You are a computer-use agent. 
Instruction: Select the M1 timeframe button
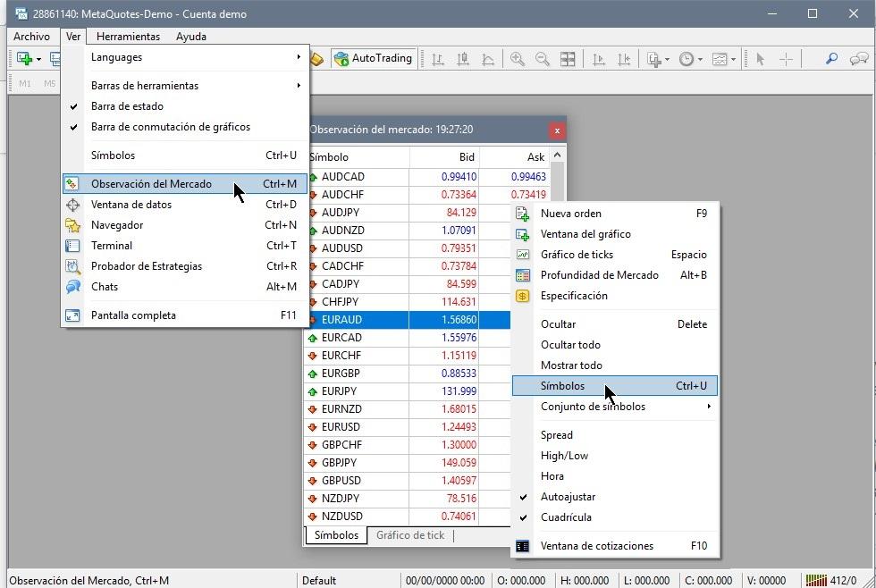point(25,84)
